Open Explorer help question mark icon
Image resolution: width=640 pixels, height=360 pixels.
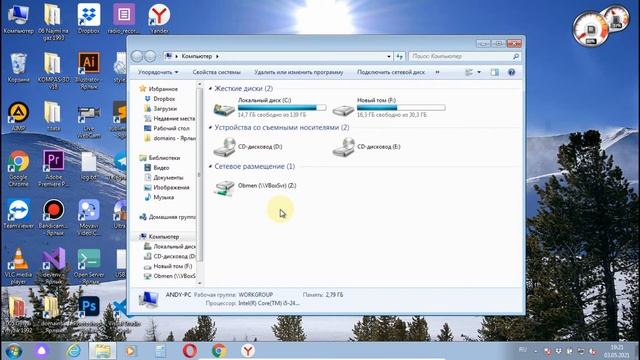[x=511, y=72]
